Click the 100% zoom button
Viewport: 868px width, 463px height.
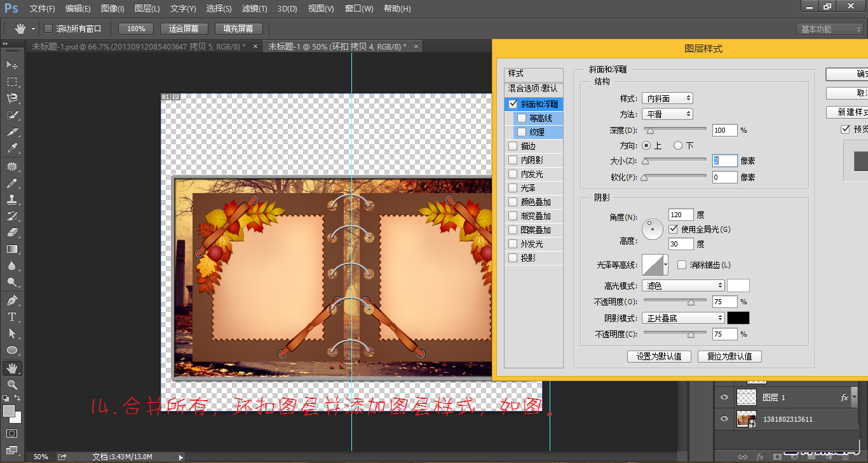(136, 29)
